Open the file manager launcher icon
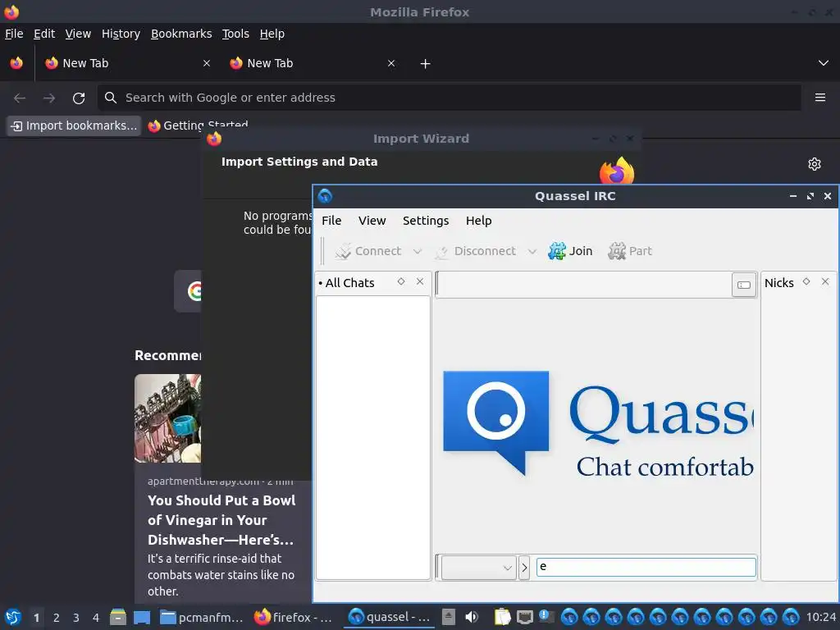Image resolution: width=840 pixels, height=630 pixels. [x=118, y=617]
